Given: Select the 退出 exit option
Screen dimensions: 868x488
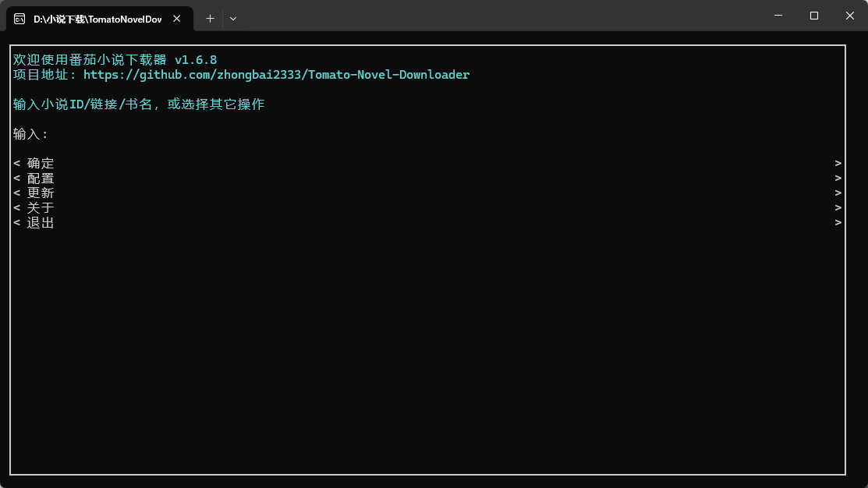Looking at the screenshot, I should point(427,222).
